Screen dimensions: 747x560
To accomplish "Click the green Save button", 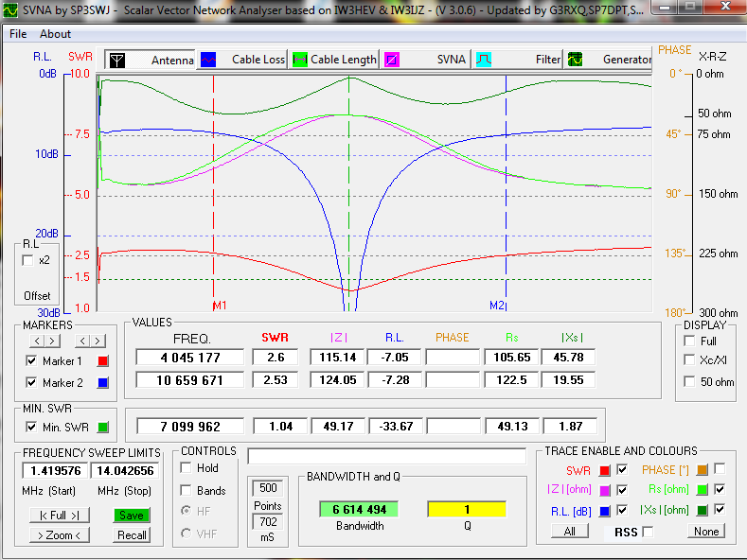I will click(132, 516).
